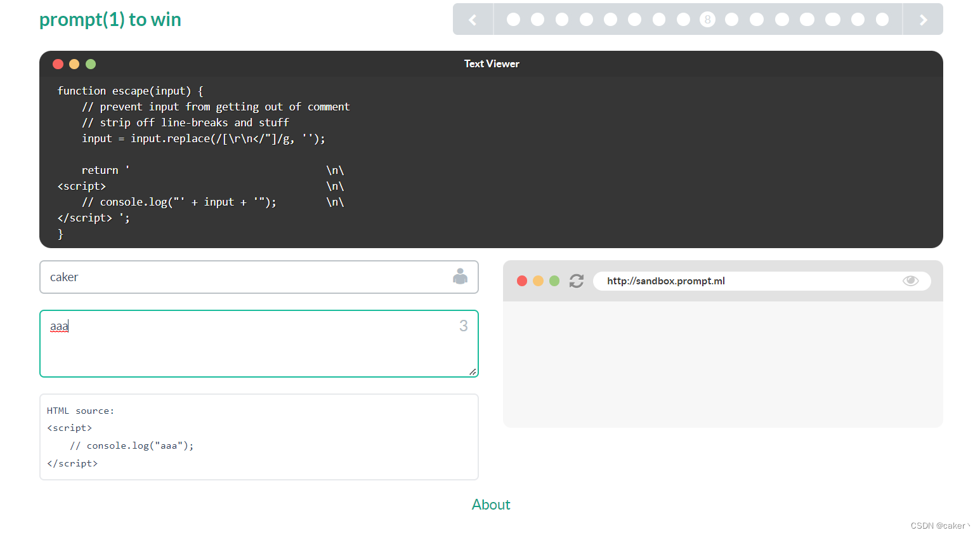The height and width of the screenshot is (535, 980).
Task: Click the sandbox preview output area
Action: click(722, 364)
